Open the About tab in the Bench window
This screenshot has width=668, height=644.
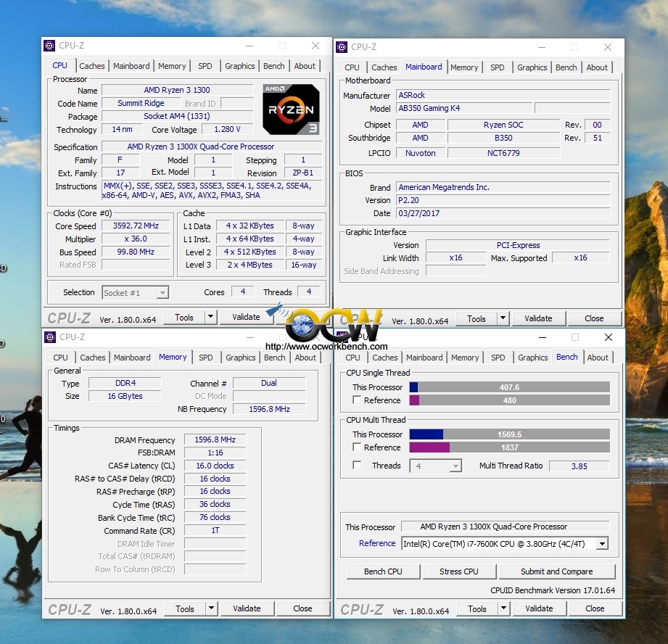(x=598, y=358)
